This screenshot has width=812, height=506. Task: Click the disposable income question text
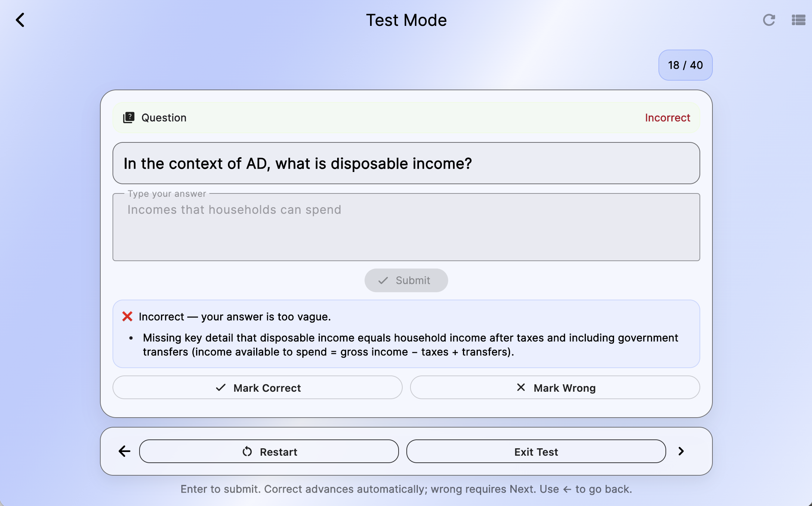(298, 163)
